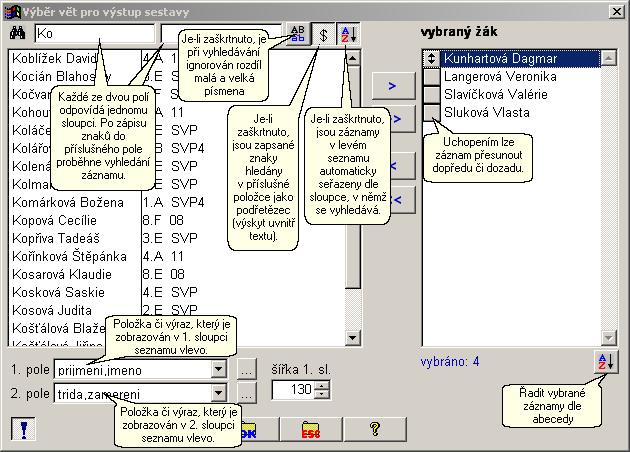Click the single > move-right button

pos(393,86)
